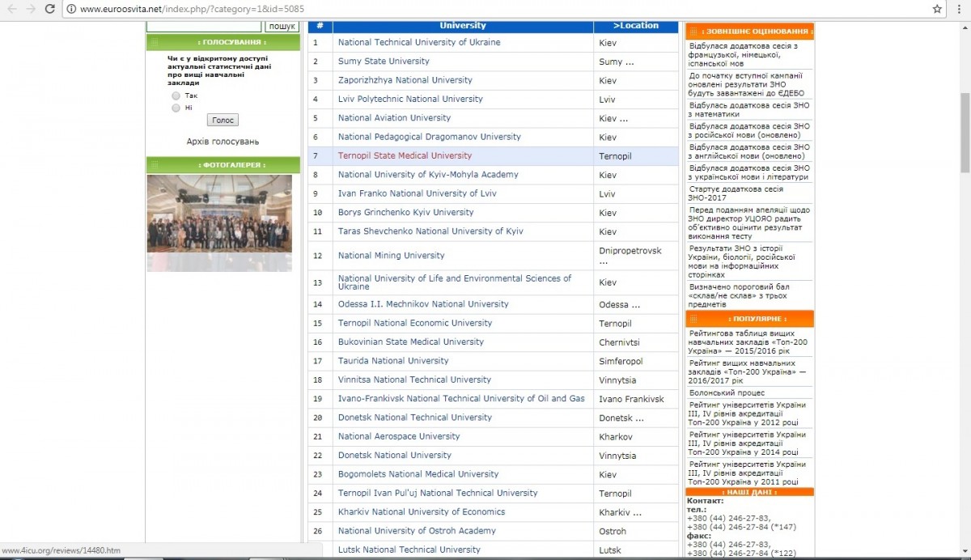Click the browser forward arrow
This screenshot has width=971, height=560.
tap(31, 9)
